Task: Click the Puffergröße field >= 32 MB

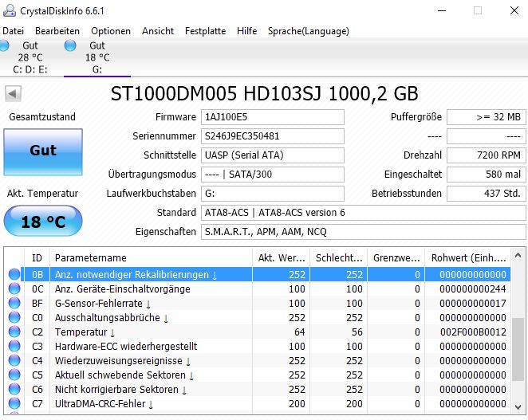Action: point(487,117)
